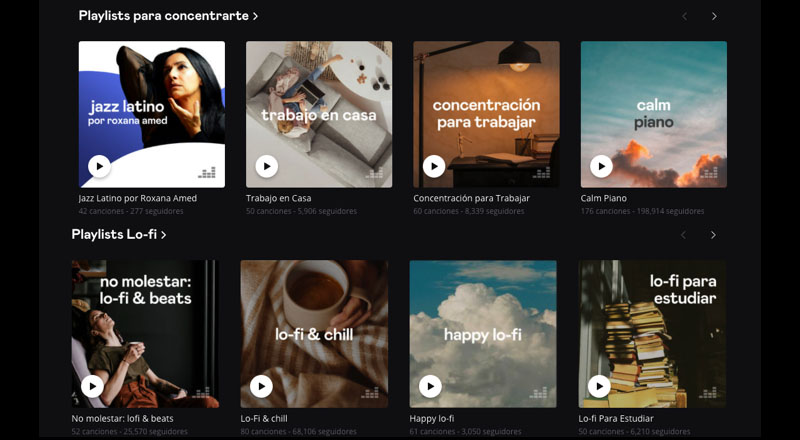800x440 pixels.
Task: Expand Playlists para concentrarte section
Action: (168, 16)
